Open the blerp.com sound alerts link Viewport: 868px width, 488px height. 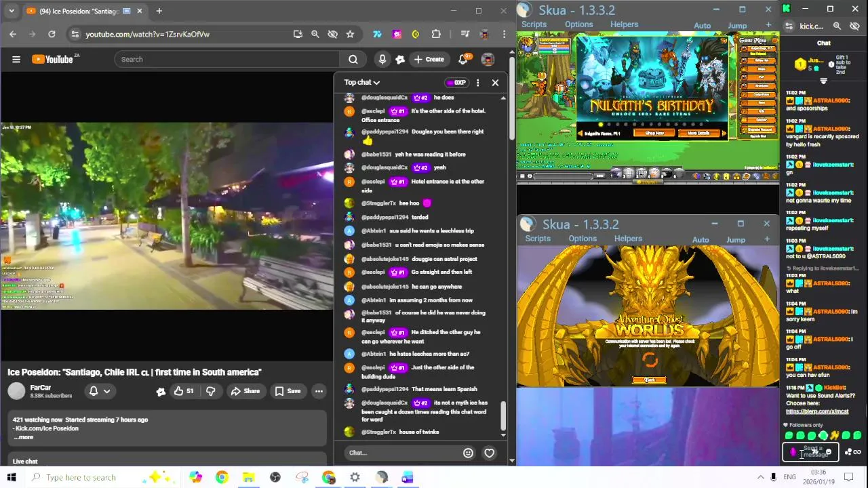pyautogui.click(x=817, y=411)
